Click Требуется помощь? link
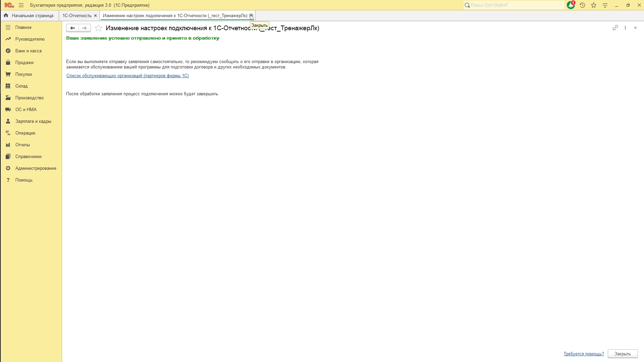This screenshot has width=644, height=362. point(584,354)
